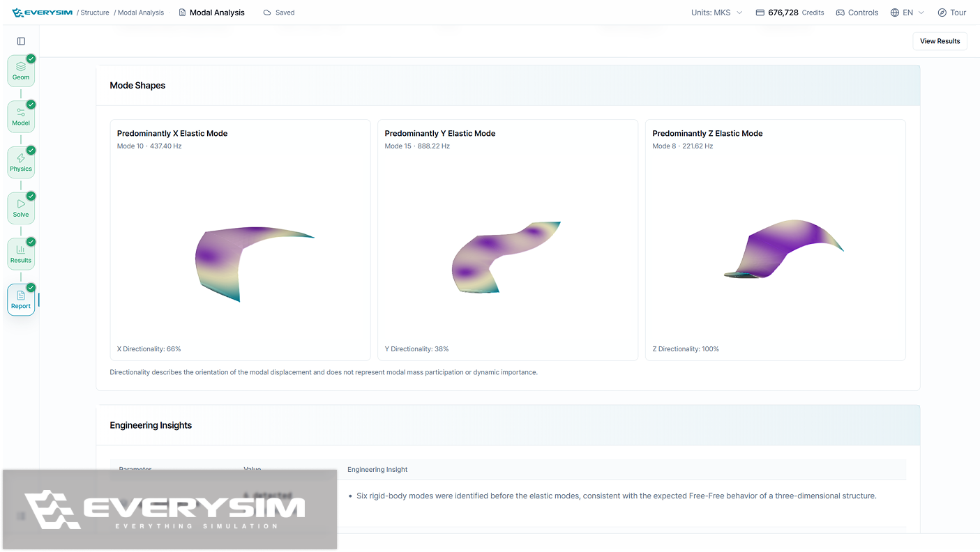Open the Solve step
980x552 pixels.
click(21, 208)
